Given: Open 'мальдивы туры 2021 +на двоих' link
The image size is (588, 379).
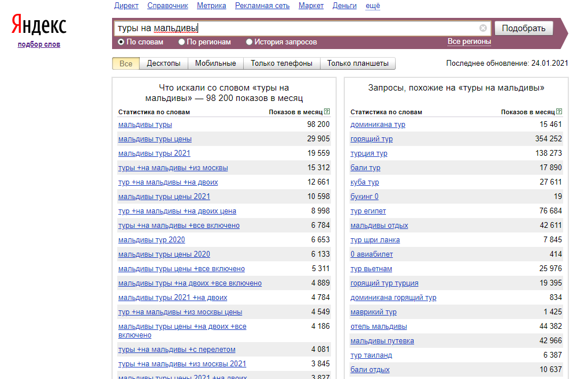Looking at the screenshot, I should click(173, 298).
